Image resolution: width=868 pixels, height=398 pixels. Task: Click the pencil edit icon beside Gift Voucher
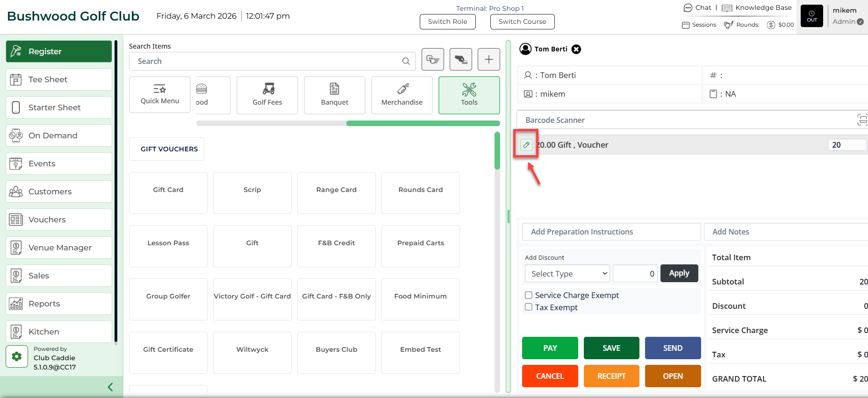tap(526, 145)
